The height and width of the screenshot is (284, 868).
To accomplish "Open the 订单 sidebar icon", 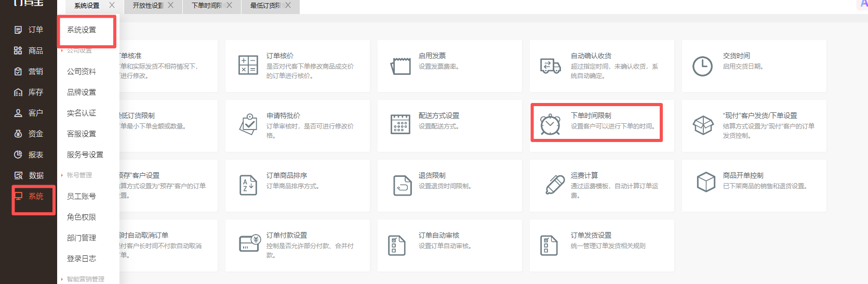I will 18,30.
